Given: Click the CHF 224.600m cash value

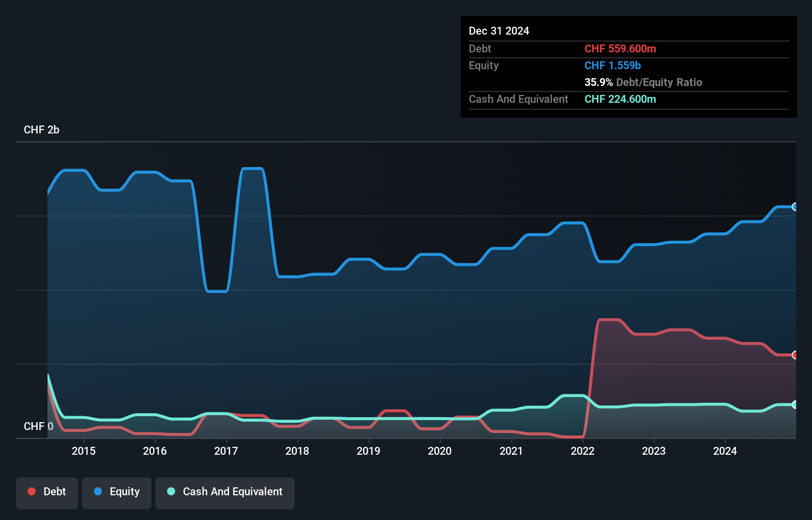Looking at the screenshot, I should (x=620, y=99).
